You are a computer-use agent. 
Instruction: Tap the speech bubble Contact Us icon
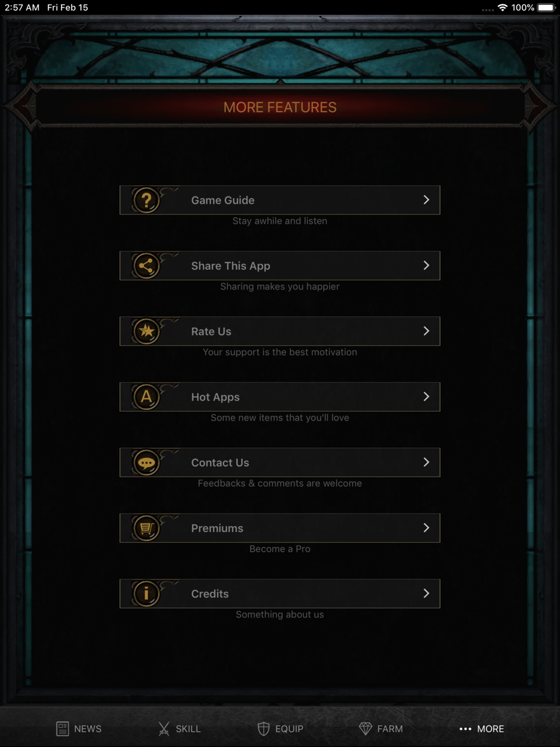pos(146,463)
